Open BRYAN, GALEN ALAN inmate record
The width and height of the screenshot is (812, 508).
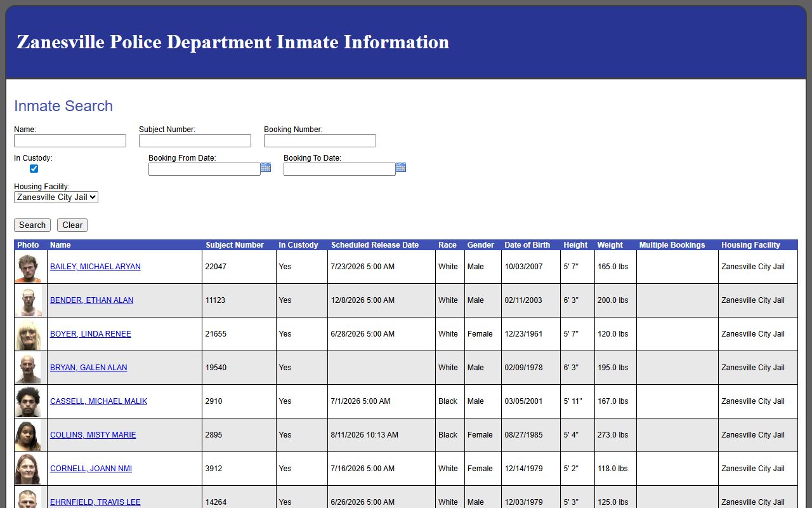pyautogui.click(x=88, y=368)
